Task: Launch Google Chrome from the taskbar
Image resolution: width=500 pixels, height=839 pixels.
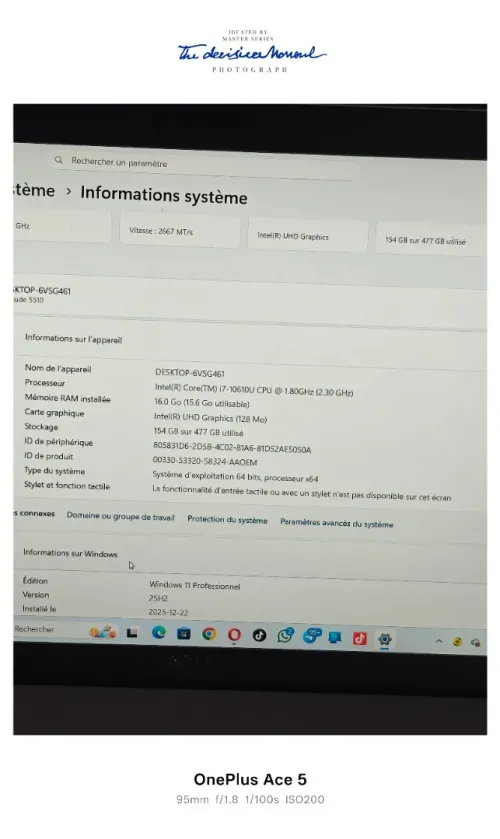Action: 209,635
